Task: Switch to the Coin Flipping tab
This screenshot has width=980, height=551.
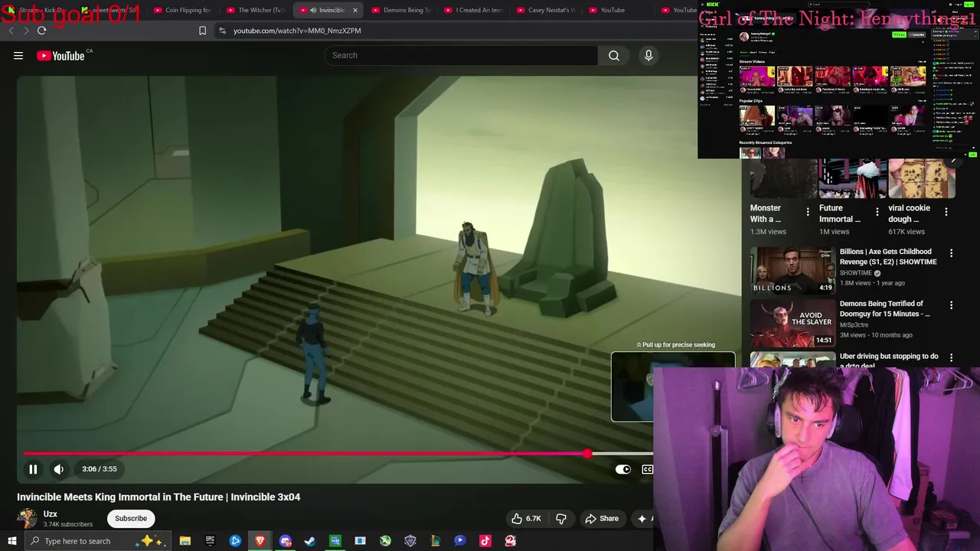Action: click(x=182, y=10)
